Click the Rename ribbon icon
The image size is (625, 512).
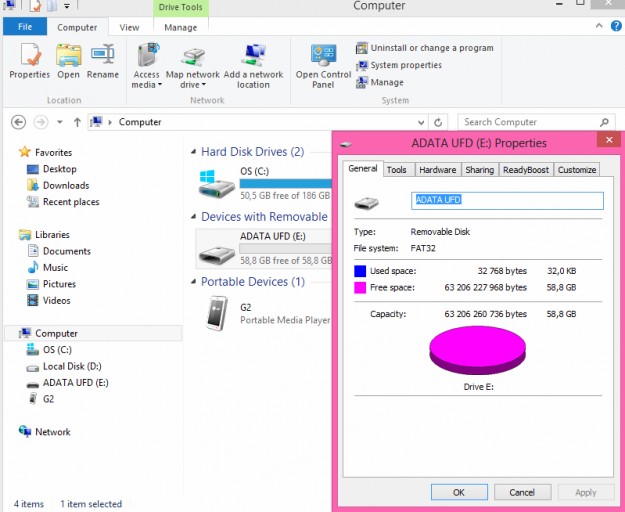[x=102, y=61]
